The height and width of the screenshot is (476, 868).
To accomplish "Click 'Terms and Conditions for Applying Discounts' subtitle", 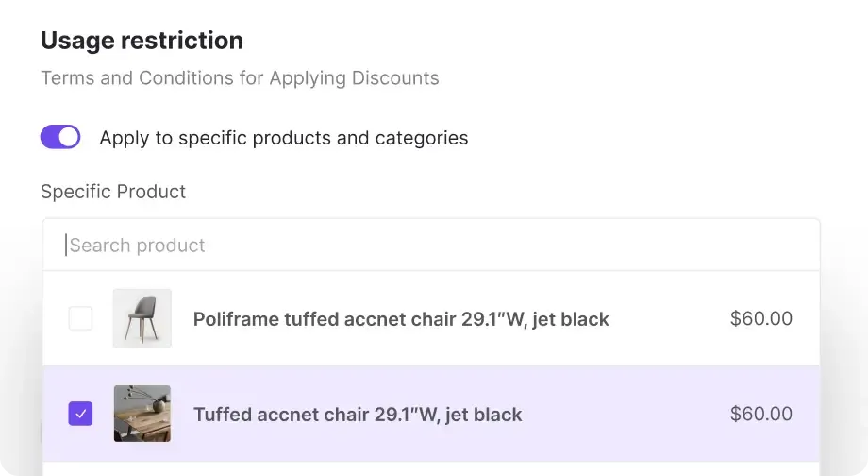I will coord(240,78).
